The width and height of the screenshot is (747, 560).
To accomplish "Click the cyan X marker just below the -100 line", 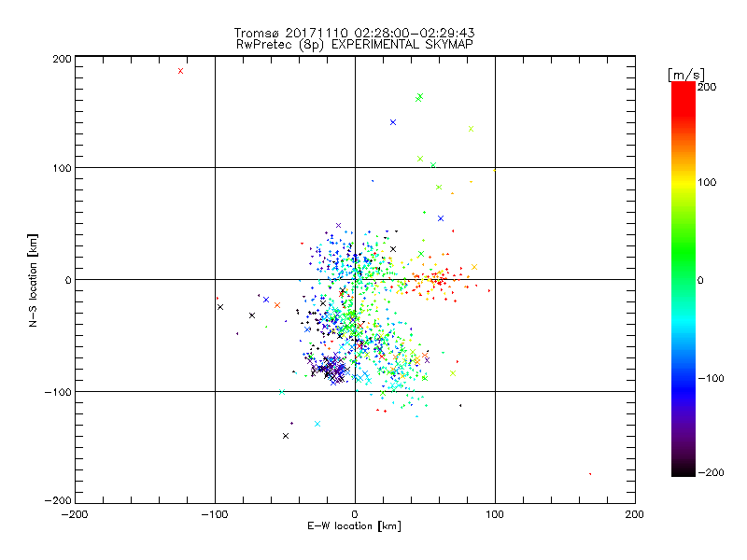I will click(282, 392).
